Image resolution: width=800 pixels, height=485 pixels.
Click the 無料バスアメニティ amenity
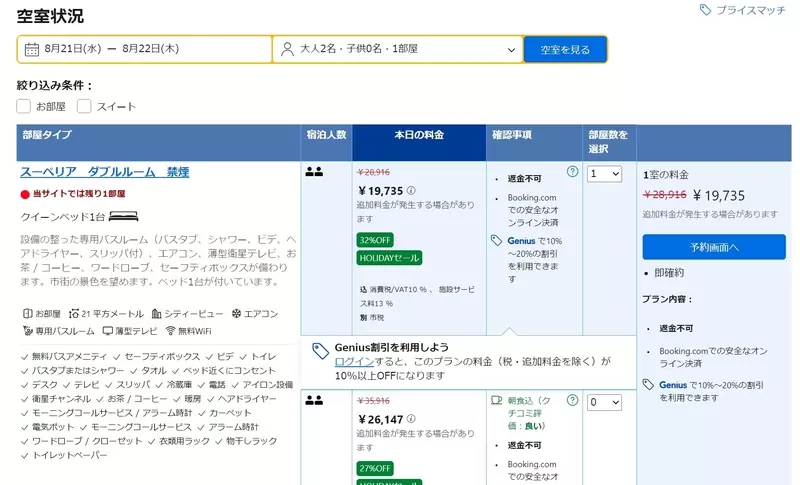(69, 356)
